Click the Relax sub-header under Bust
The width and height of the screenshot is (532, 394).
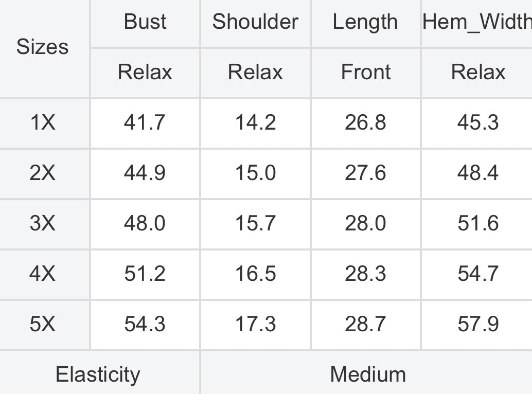pos(145,73)
